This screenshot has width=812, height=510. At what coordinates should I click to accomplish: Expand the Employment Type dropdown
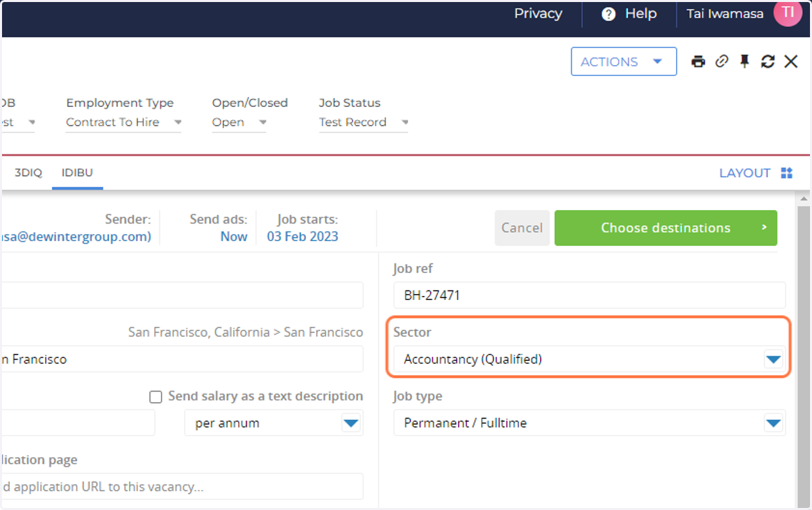[x=123, y=123]
